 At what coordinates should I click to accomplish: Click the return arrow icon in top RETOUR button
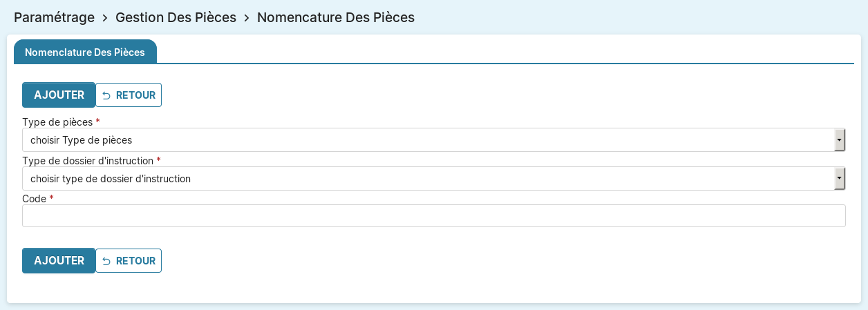(x=106, y=95)
